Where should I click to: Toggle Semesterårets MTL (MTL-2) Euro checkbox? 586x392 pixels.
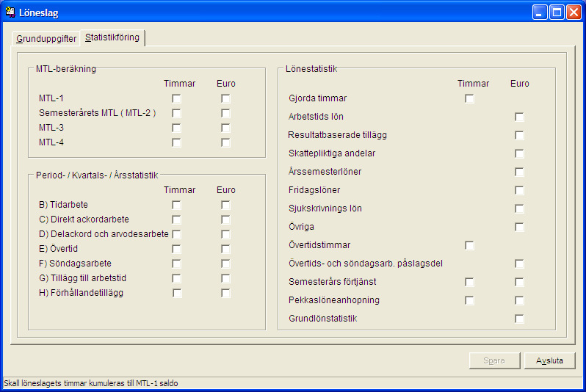pyautogui.click(x=225, y=113)
